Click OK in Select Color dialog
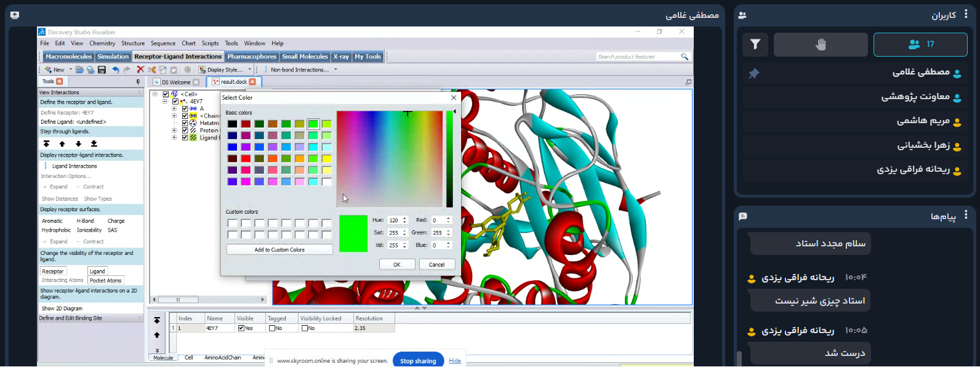The image size is (980, 367). pos(397,264)
